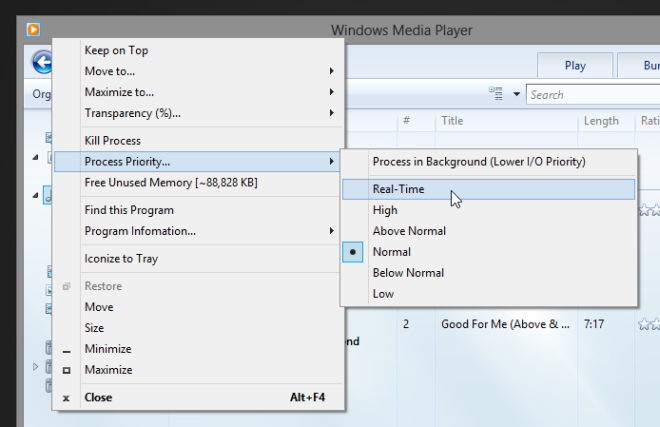Set priority to Below Normal
This screenshot has height=427, width=660.
(x=489, y=273)
